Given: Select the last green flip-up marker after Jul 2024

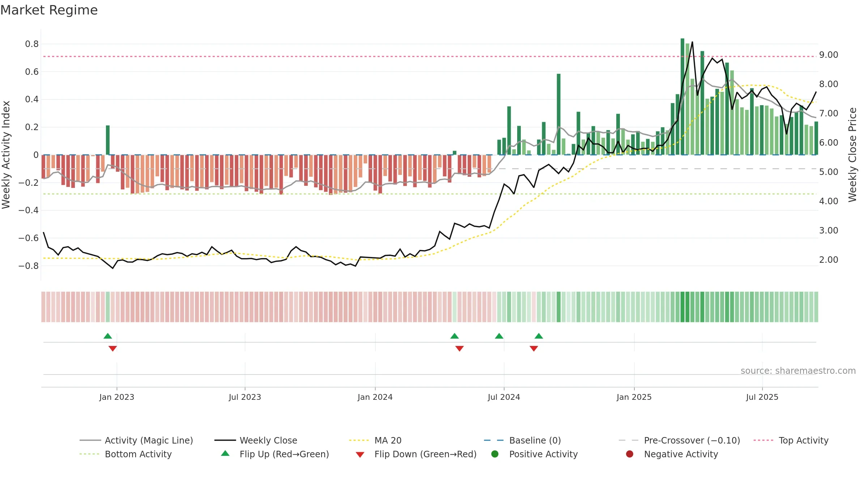Looking at the screenshot, I should pyautogui.click(x=539, y=336).
